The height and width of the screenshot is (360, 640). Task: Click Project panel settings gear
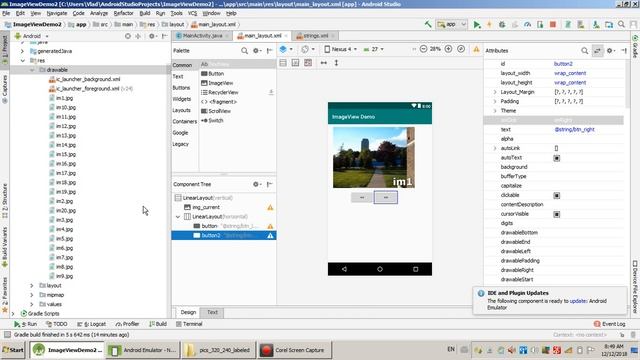(x=152, y=36)
